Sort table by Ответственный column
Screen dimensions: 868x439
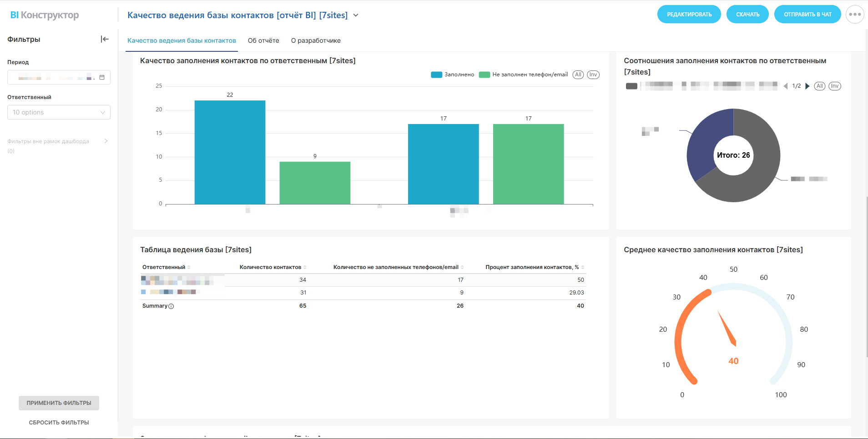point(189,267)
